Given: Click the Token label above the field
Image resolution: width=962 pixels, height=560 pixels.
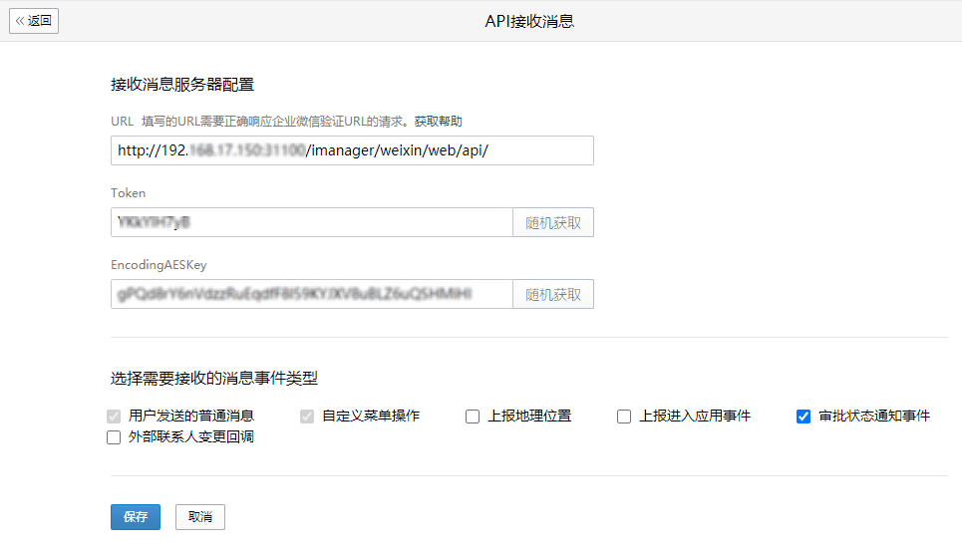Looking at the screenshot, I should [128, 193].
